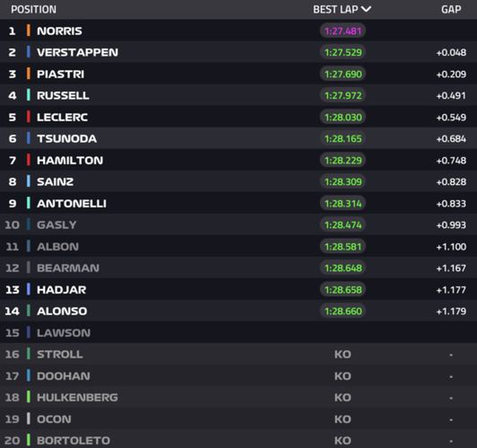Select the VERSTAPPEN driver name

click(77, 52)
